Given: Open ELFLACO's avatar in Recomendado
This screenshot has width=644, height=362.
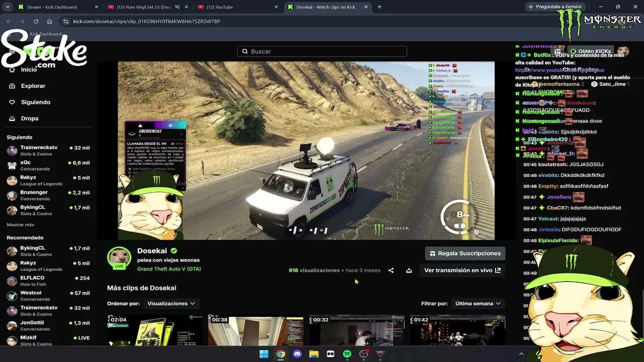Looking at the screenshot, I should [x=12, y=281].
